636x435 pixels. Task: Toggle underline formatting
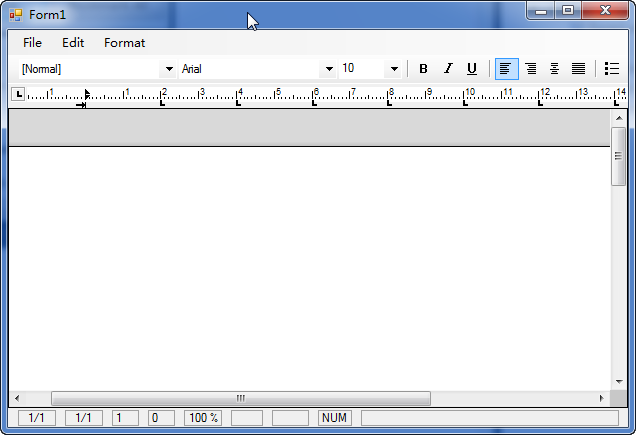click(x=472, y=69)
